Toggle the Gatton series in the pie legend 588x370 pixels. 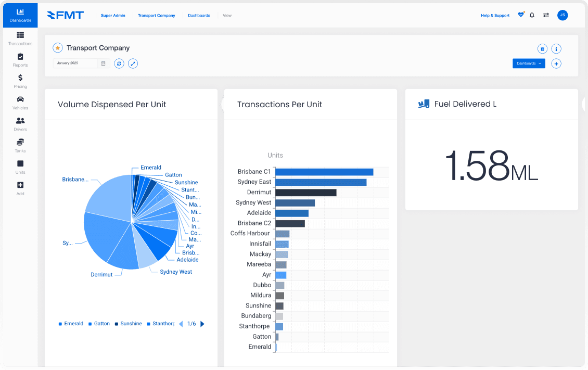pyautogui.click(x=99, y=323)
